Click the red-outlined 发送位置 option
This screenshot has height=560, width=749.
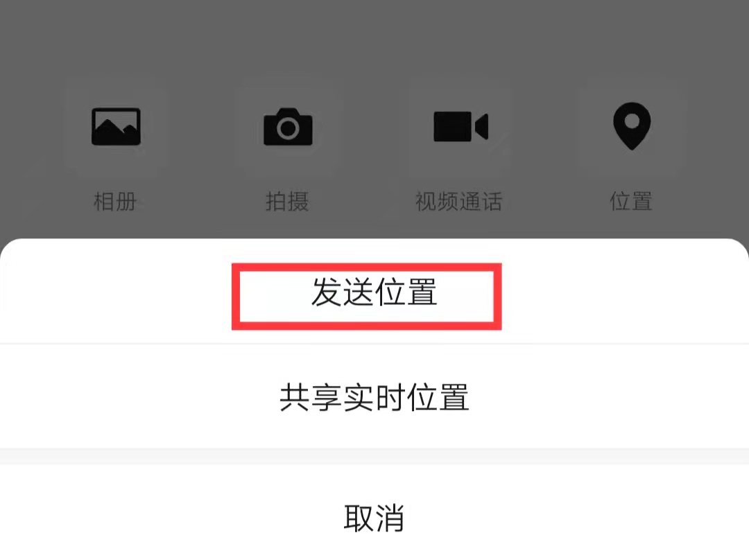[366, 297]
